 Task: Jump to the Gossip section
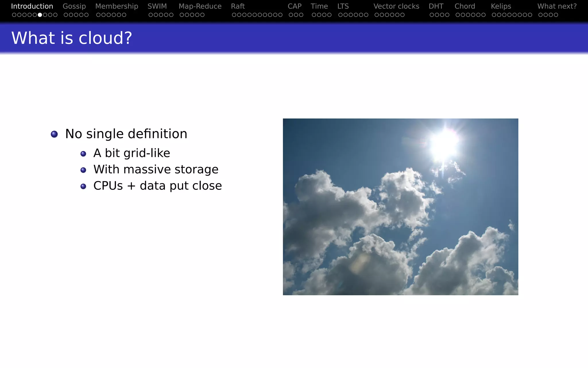(74, 6)
